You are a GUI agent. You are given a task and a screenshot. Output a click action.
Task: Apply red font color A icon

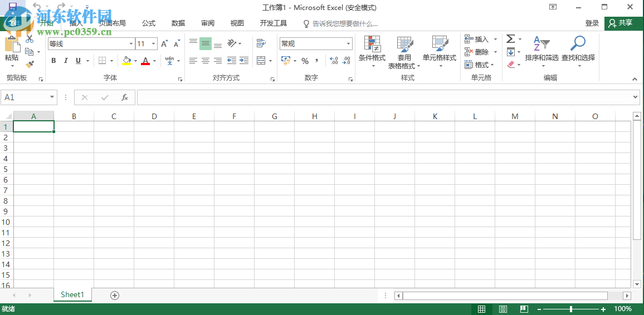pyautogui.click(x=145, y=61)
